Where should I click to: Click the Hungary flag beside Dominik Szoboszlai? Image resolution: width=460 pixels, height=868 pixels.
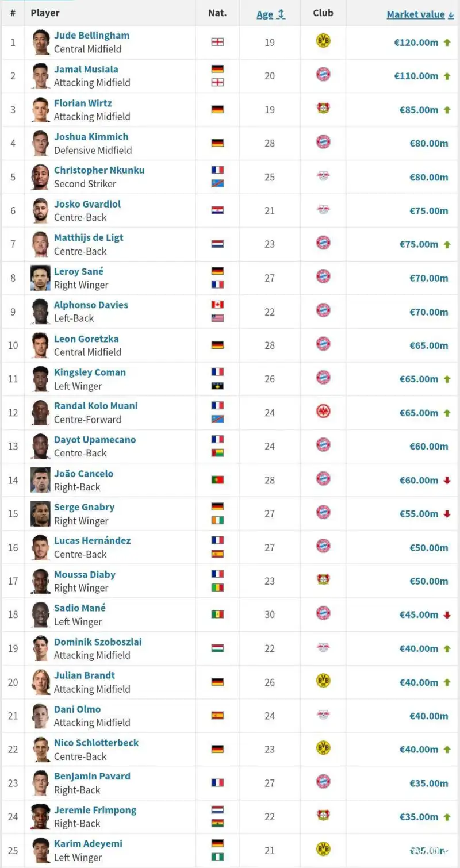point(217,648)
